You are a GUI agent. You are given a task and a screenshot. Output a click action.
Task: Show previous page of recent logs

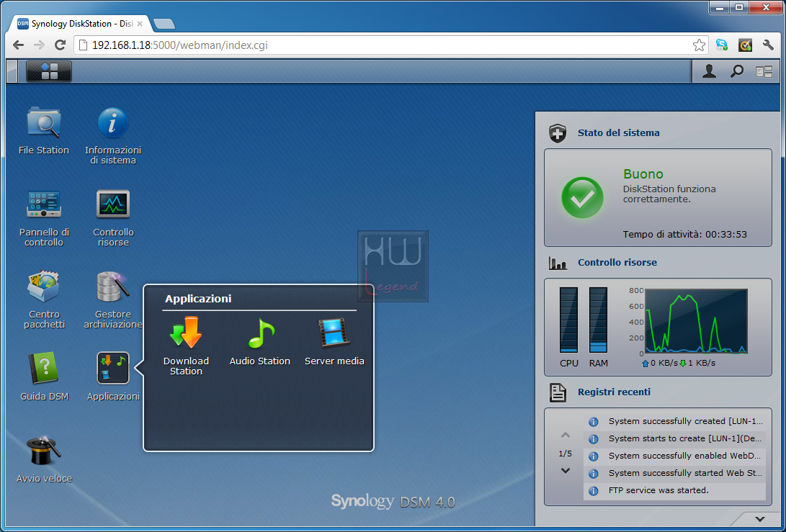tap(566, 435)
